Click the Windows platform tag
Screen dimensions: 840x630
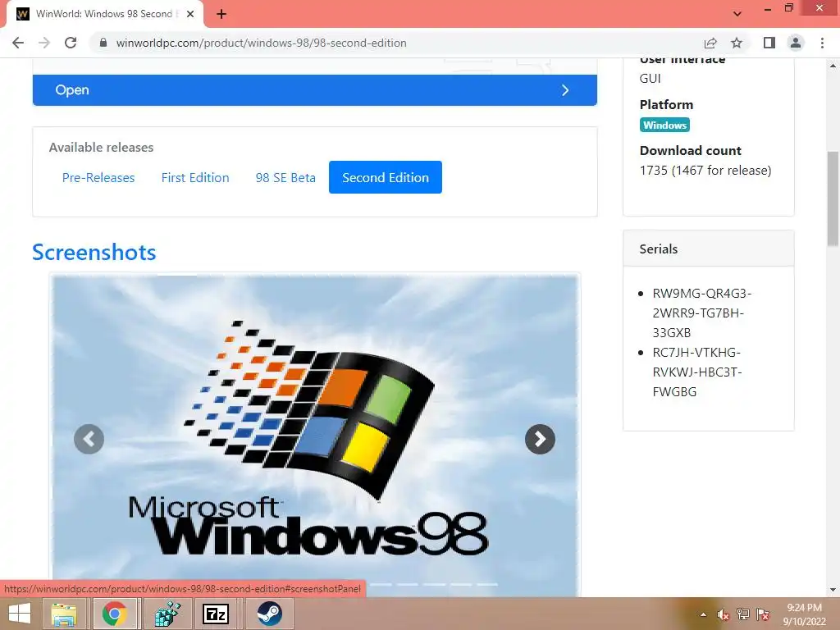(x=664, y=126)
